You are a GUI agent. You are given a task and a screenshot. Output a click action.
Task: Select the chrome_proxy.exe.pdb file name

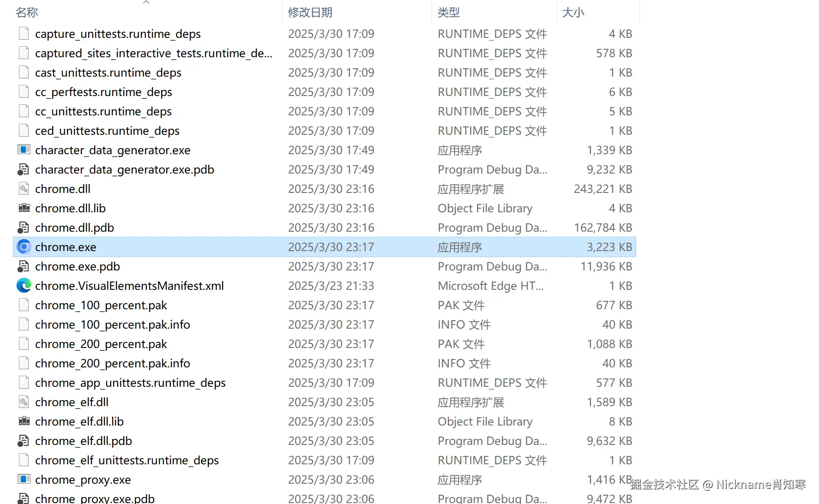pos(95,498)
